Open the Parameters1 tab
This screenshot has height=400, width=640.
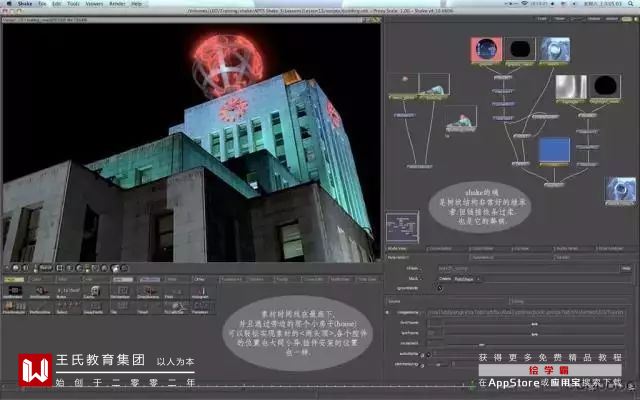[x=427, y=258]
